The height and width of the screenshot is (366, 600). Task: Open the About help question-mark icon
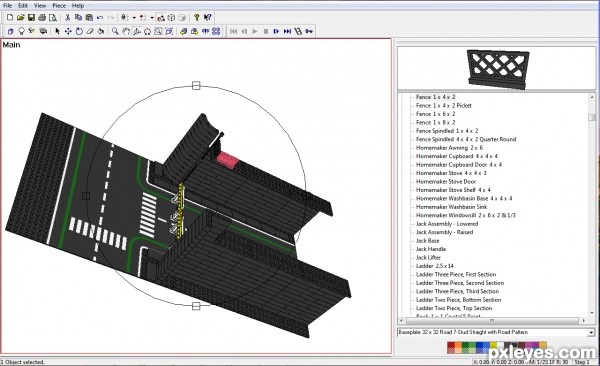click(197, 18)
